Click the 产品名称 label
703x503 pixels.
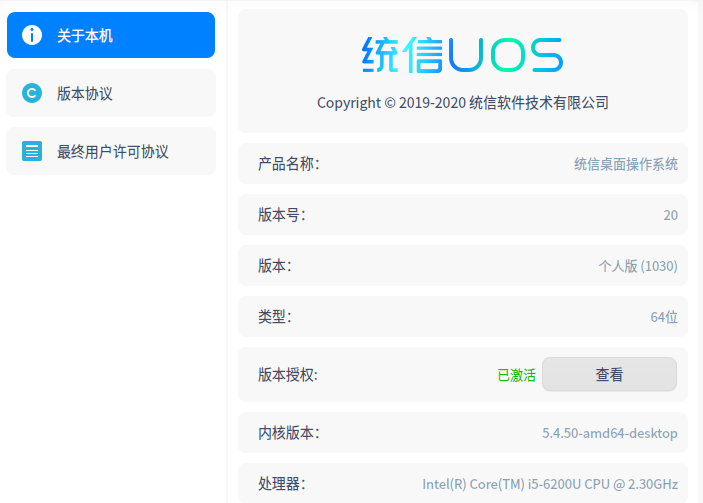tap(288, 164)
